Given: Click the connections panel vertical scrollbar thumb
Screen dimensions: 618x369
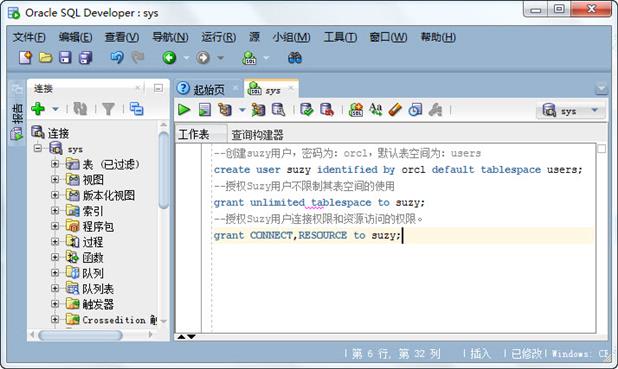Looking at the screenshot, I should (164, 170).
